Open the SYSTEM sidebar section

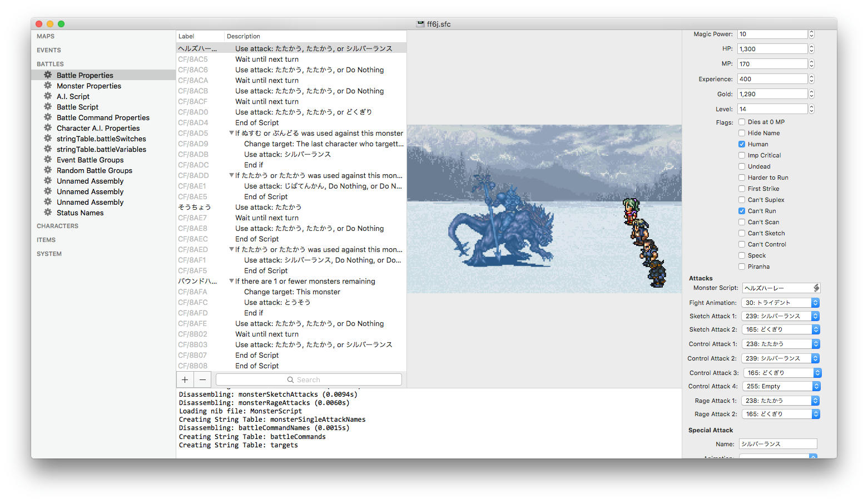[49, 254]
